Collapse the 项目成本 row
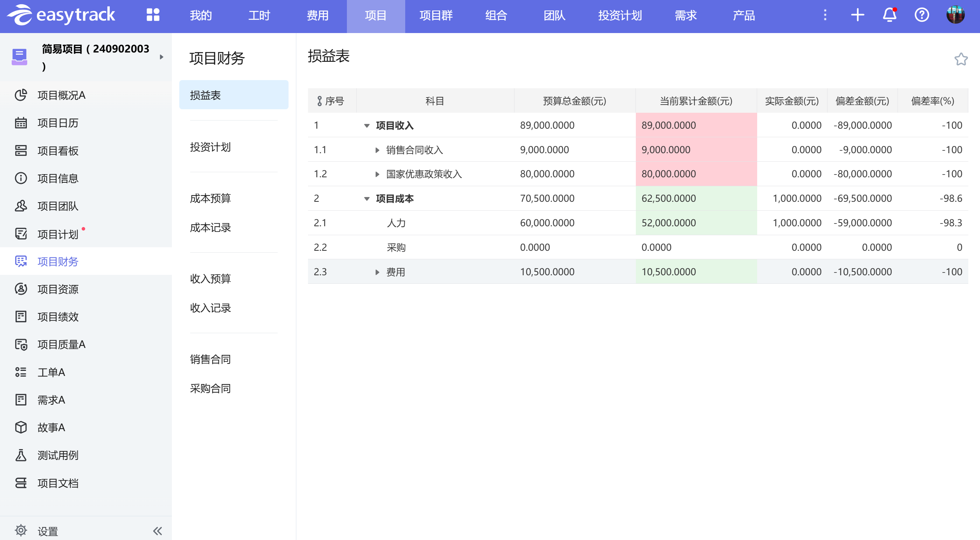The width and height of the screenshot is (980, 540). tap(367, 199)
